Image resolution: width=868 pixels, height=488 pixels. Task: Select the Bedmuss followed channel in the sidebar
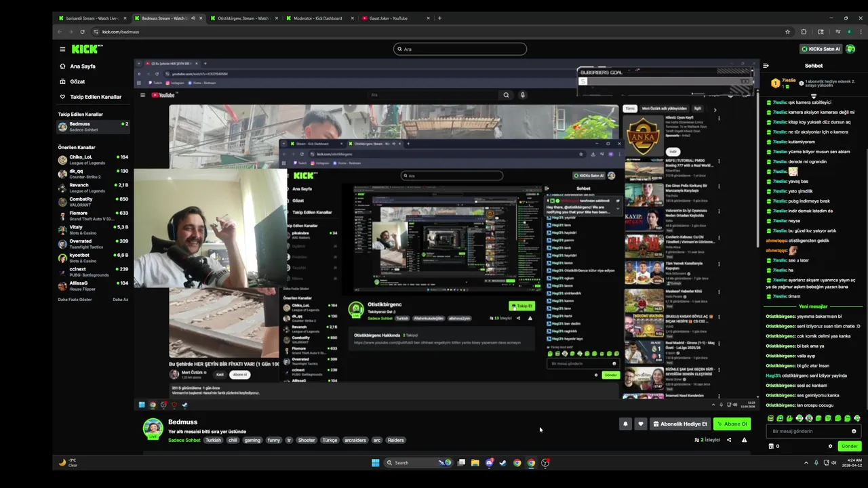93,127
